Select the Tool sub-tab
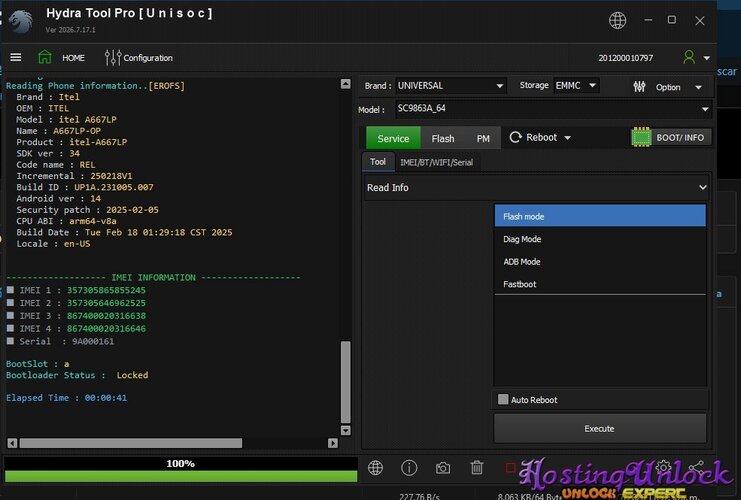This screenshot has width=741, height=500. (378, 162)
